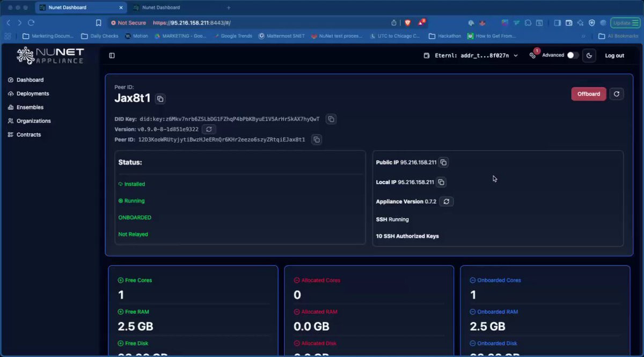Open a new browser tab
The width and height of the screenshot is (644, 357).
(229, 8)
